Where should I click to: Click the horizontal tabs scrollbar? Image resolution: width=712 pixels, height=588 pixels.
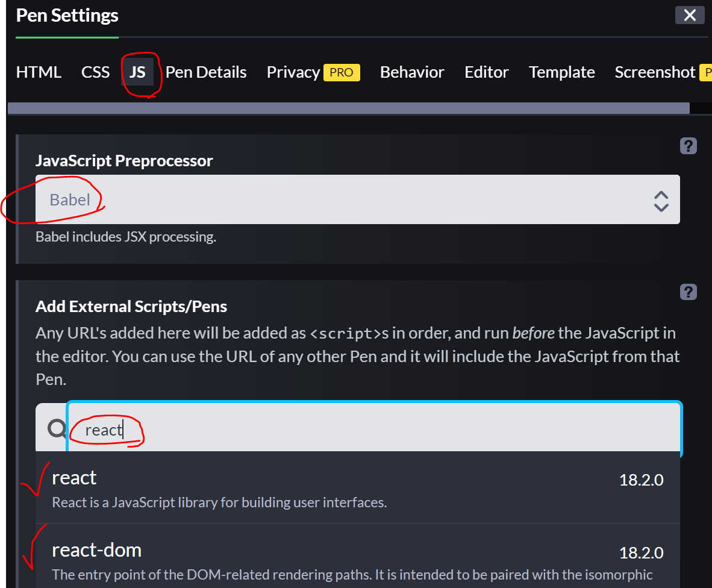[x=348, y=108]
